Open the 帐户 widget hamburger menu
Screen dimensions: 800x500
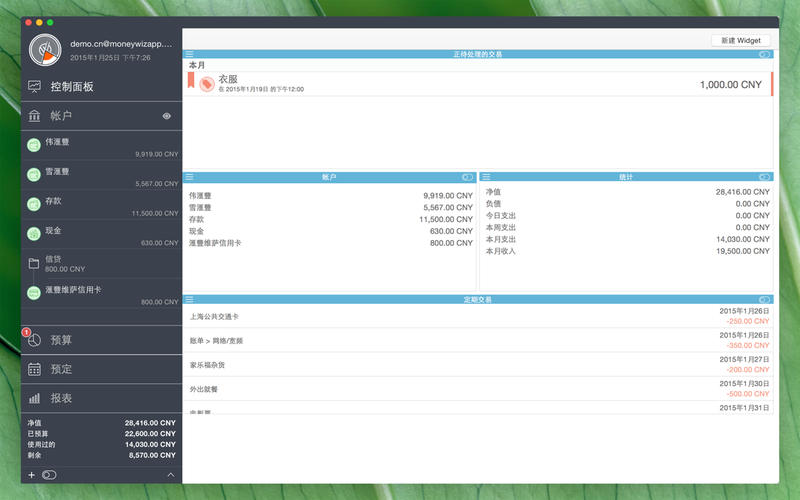[x=189, y=177]
